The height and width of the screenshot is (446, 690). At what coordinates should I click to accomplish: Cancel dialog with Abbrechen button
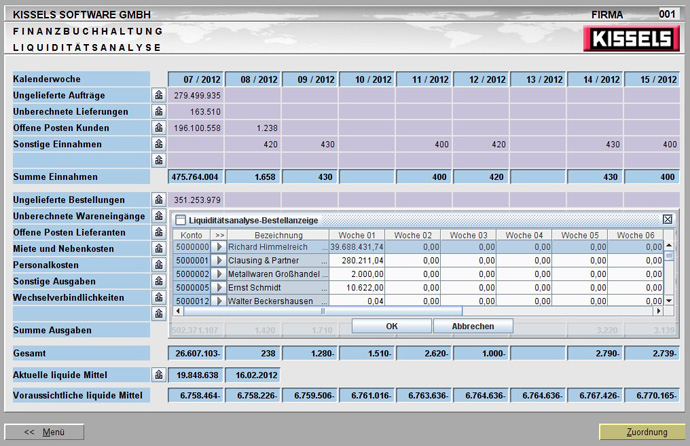pyautogui.click(x=473, y=326)
